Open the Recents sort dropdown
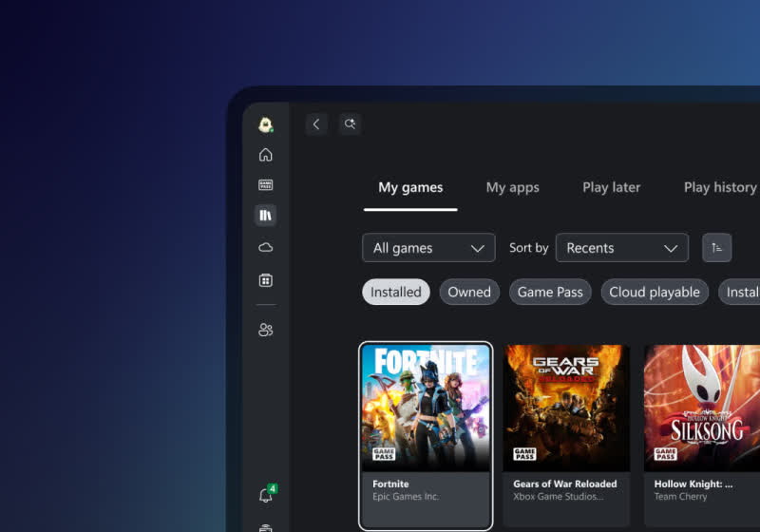The width and height of the screenshot is (760, 532). pos(621,248)
